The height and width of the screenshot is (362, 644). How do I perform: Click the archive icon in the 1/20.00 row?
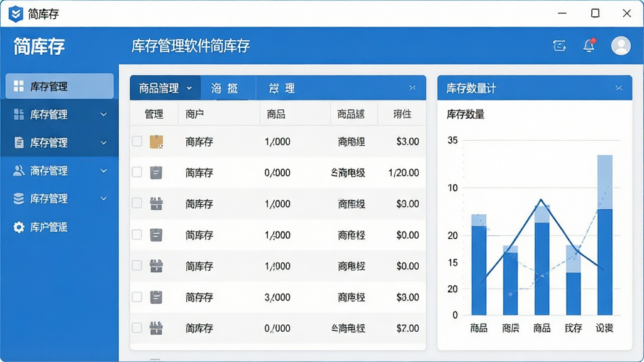[156, 173]
